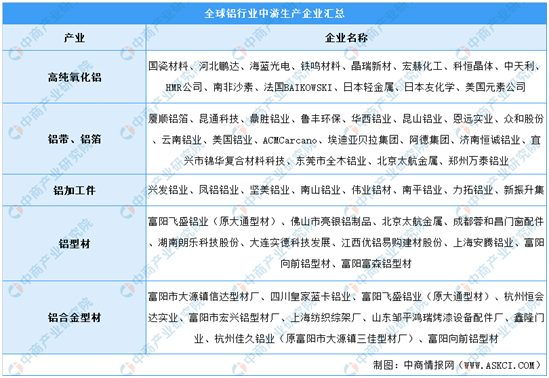The width and height of the screenshot is (549, 378).
Task: Click the company name 新振升集
Action: (524, 190)
